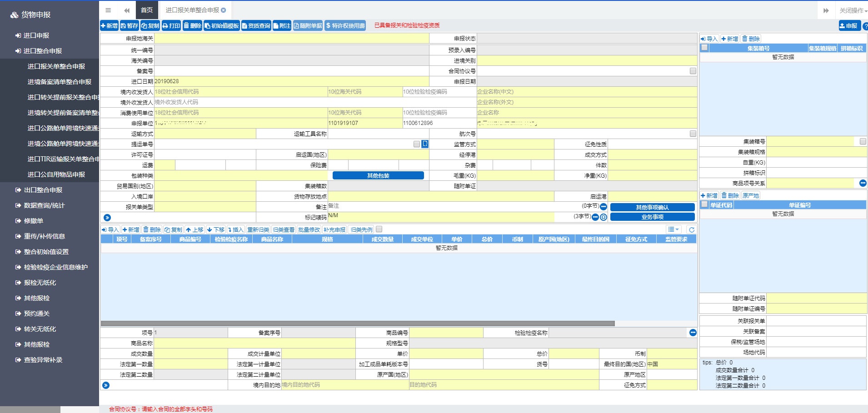Click the 进口日期 field showing 20190628
This screenshot has height=413, width=868.
[x=292, y=81]
